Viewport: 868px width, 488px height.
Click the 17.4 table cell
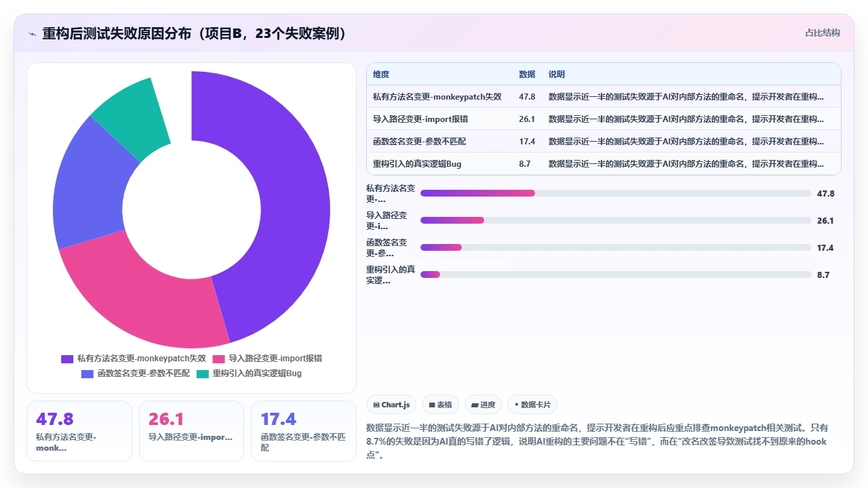pyautogui.click(x=527, y=142)
